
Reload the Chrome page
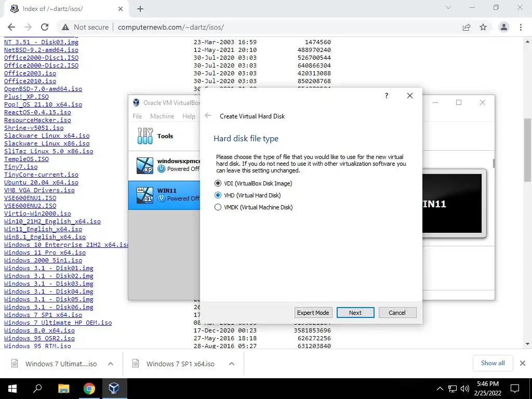point(45,27)
